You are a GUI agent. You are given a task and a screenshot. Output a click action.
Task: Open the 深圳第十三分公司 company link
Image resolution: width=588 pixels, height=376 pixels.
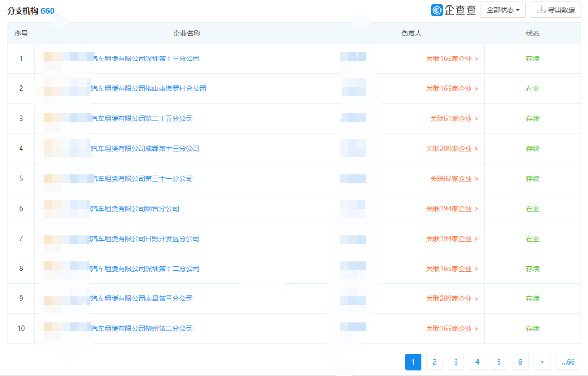click(145, 59)
